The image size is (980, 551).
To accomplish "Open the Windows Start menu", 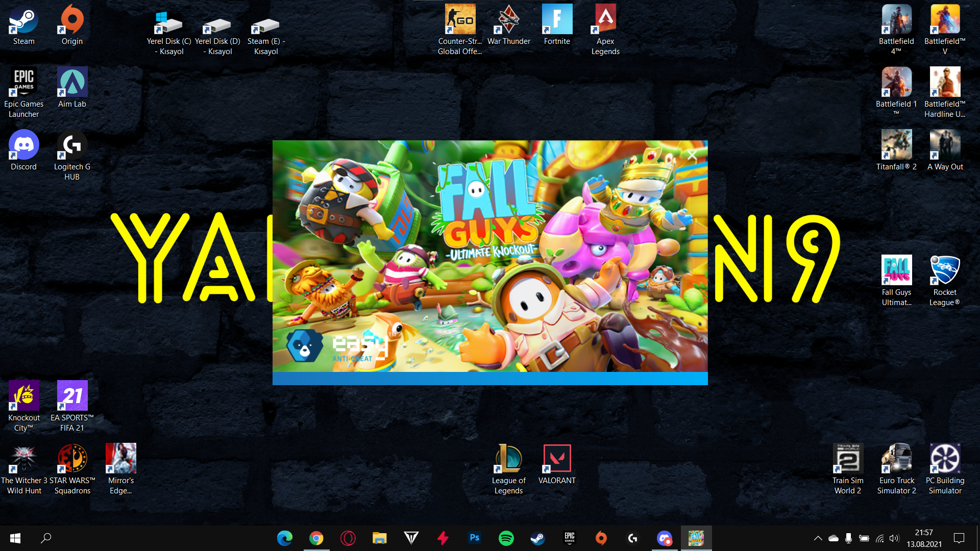I will point(15,538).
